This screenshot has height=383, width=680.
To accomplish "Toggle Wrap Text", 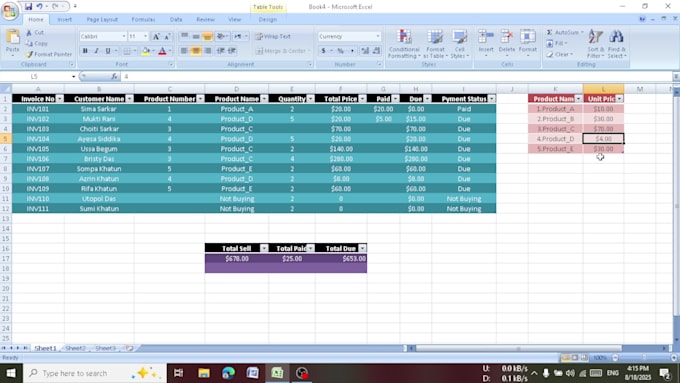I will tap(273, 36).
